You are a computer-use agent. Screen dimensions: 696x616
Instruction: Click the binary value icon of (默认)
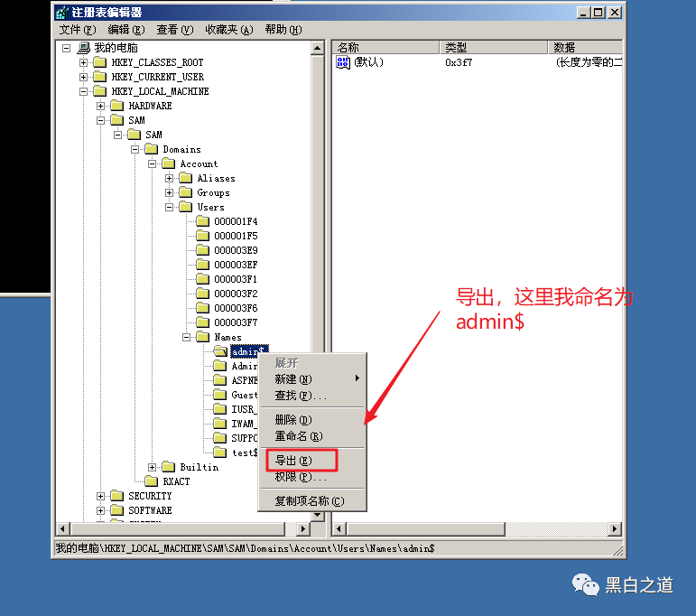click(x=343, y=62)
